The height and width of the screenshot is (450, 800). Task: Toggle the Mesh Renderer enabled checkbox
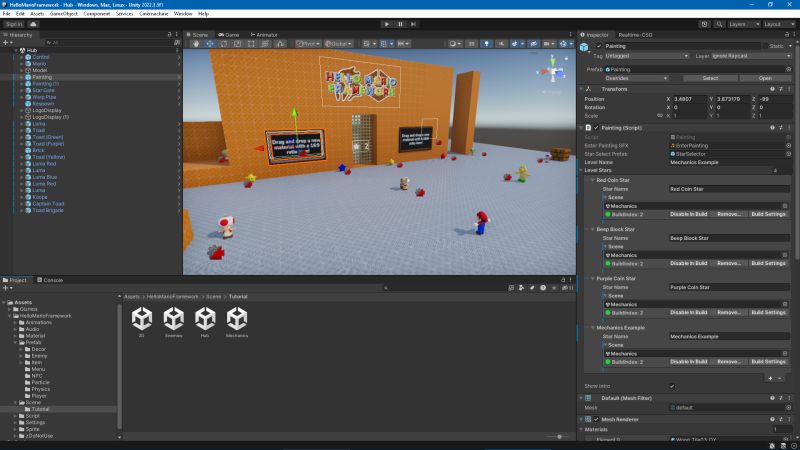[x=596, y=419]
